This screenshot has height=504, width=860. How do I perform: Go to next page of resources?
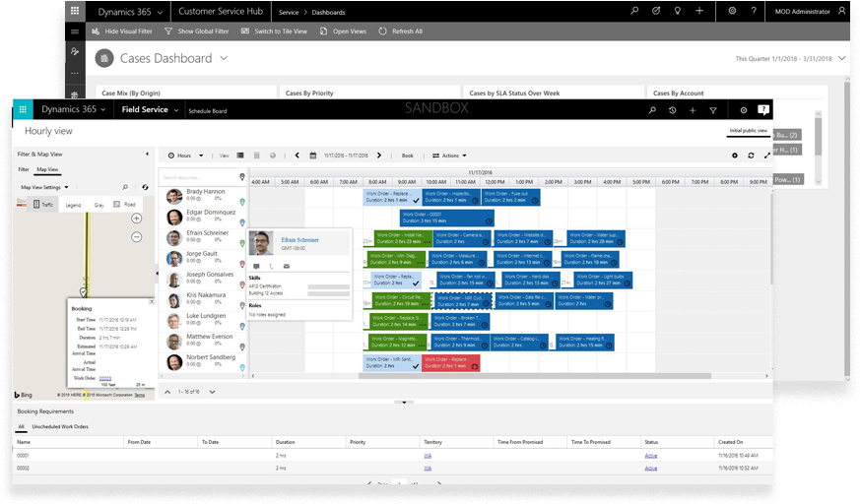(x=212, y=392)
